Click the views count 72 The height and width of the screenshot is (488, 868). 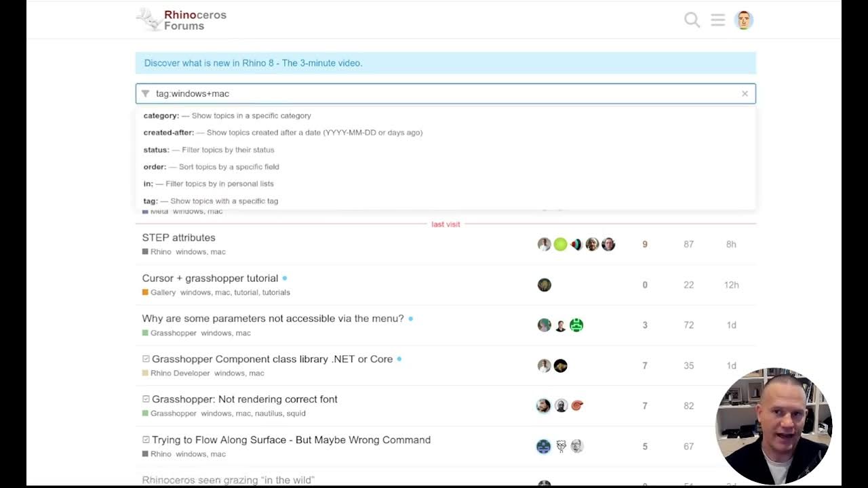pyautogui.click(x=688, y=325)
